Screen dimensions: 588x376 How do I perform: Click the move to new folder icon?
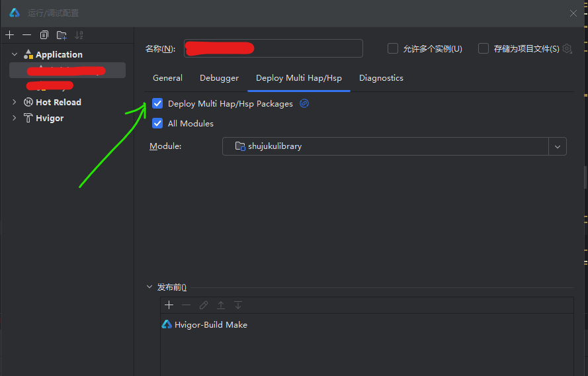pyautogui.click(x=62, y=35)
